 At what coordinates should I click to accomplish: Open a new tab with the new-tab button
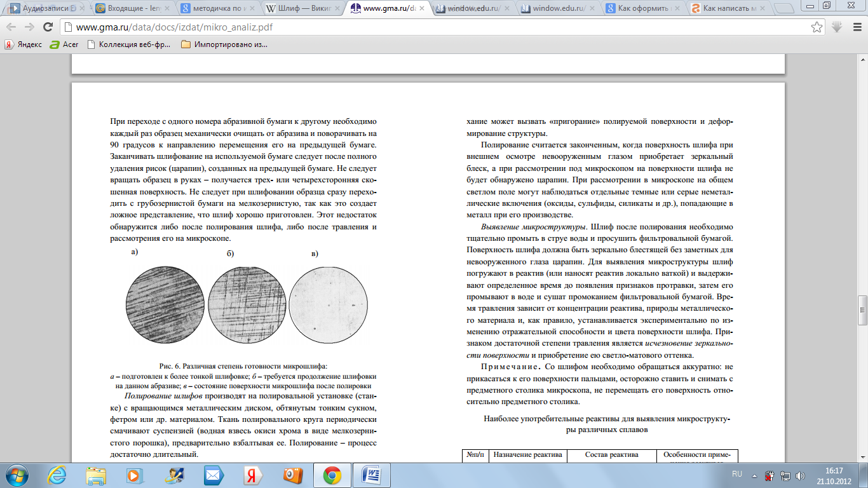[783, 10]
